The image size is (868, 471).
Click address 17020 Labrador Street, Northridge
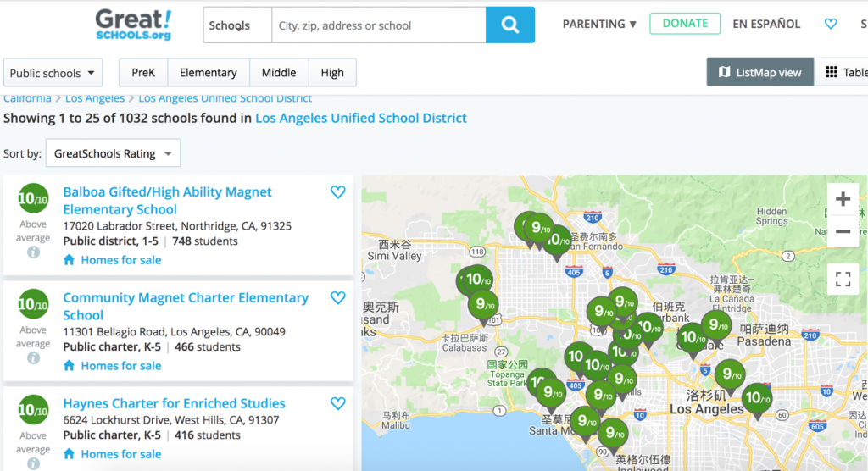point(177,226)
